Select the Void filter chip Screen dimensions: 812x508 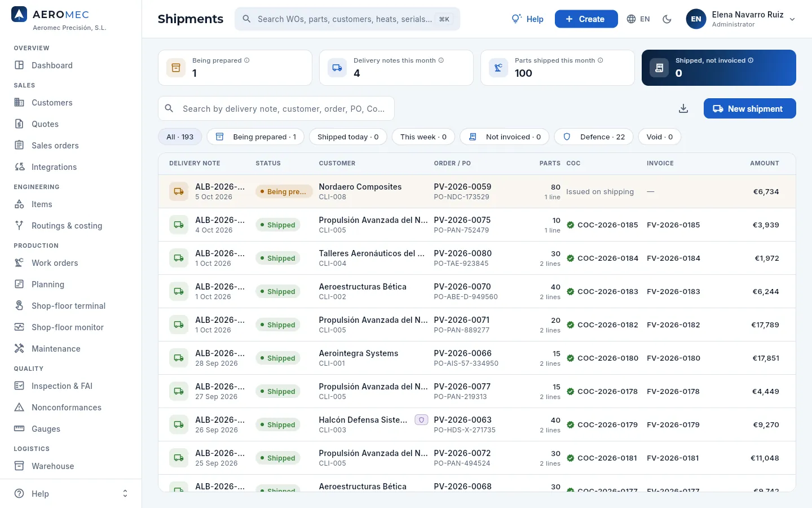pos(660,137)
